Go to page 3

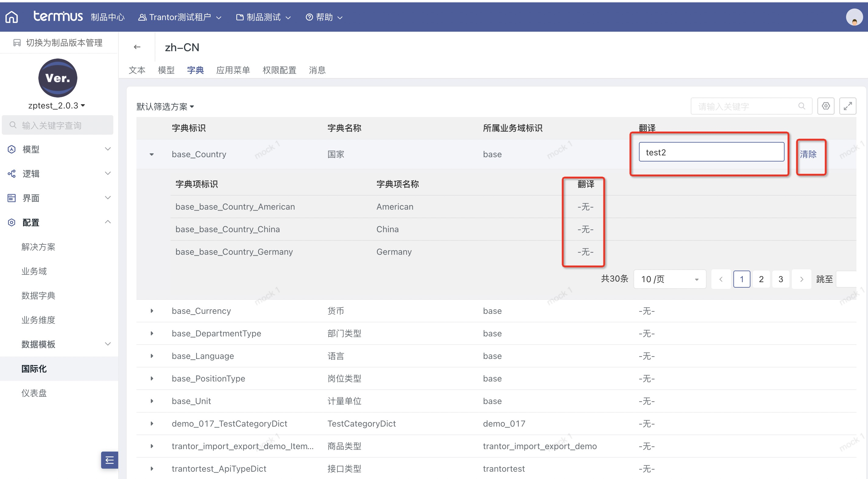point(781,279)
